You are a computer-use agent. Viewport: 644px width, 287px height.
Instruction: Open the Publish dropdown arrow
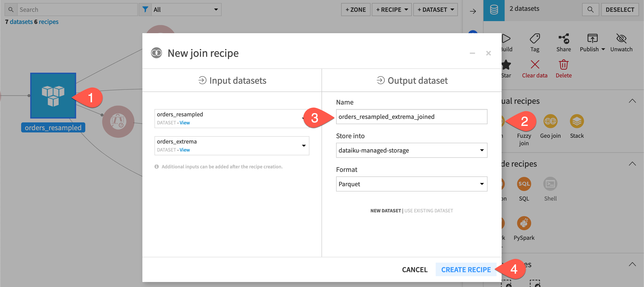[603, 49]
